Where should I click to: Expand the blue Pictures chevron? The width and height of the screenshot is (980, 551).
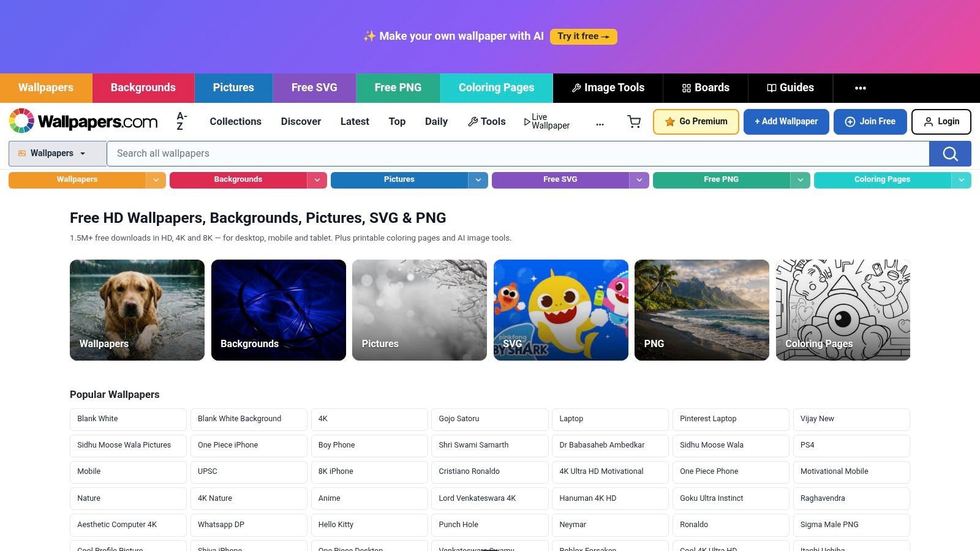pyautogui.click(x=478, y=180)
